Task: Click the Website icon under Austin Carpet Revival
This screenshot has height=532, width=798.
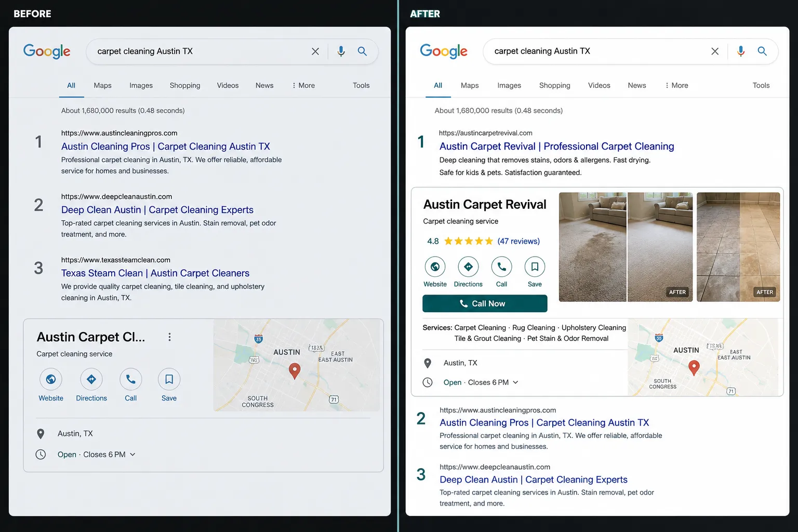Action: pos(435,267)
